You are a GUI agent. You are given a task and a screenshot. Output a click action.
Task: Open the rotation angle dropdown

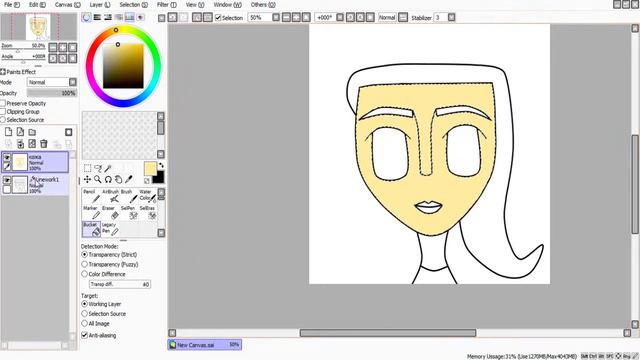[x=340, y=18]
